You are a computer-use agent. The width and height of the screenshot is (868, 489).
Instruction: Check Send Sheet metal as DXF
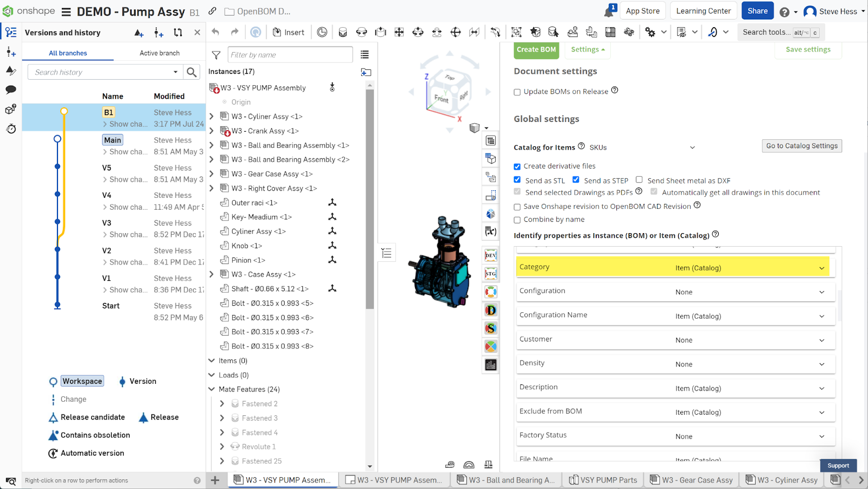point(639,180)
